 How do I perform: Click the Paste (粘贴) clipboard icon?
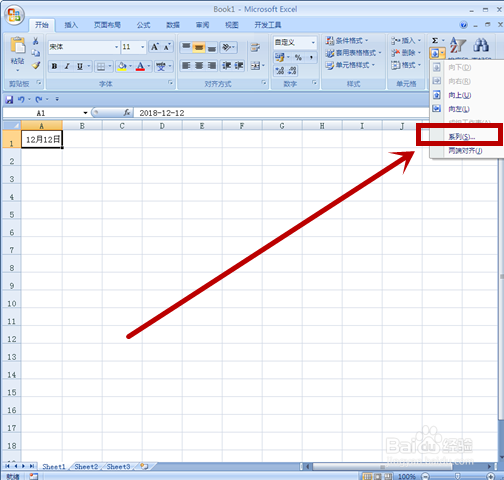point(18,46)
